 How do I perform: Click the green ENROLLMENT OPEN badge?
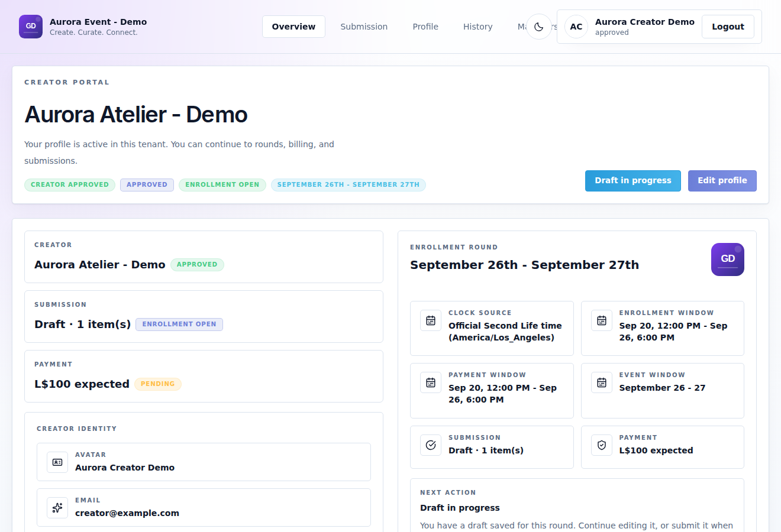pyautogui.click(x=222, y=185)
